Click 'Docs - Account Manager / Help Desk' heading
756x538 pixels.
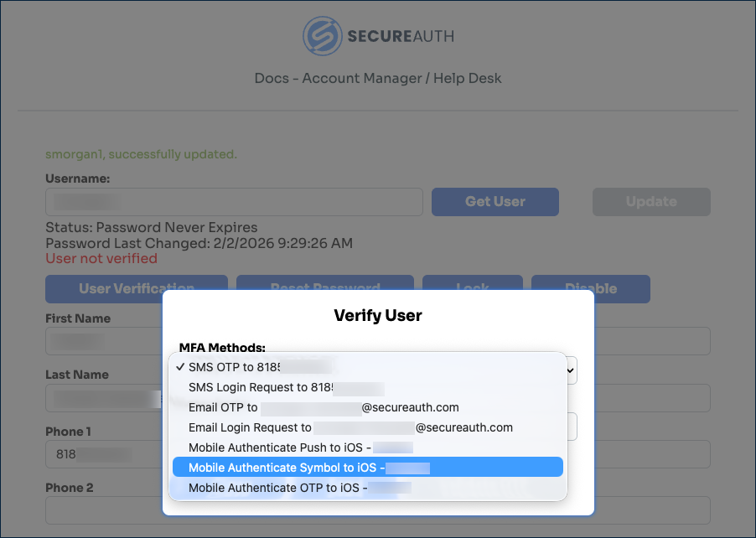click(378, 78)
